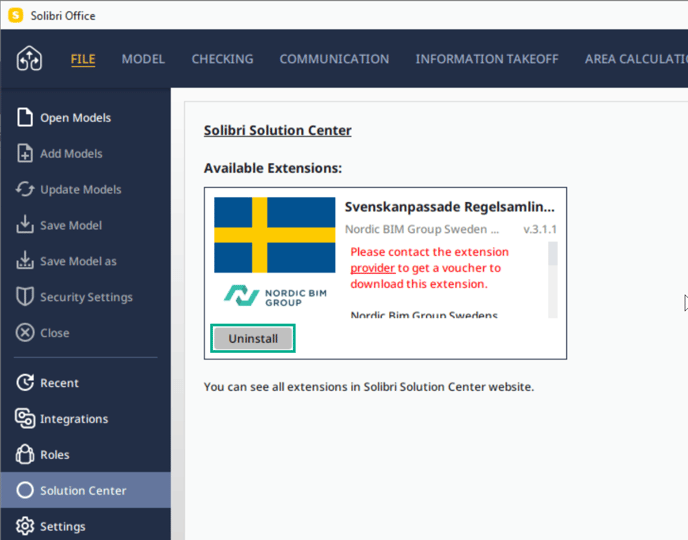The image size is (688, 540).
Task: Click the Open Models document icon
Action: point(25,118)
